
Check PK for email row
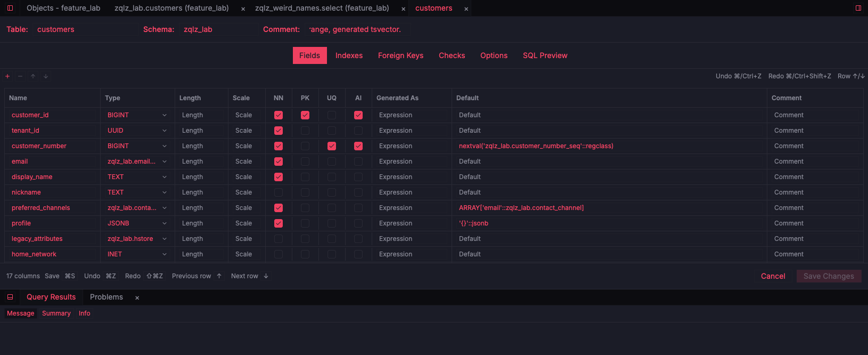305,162
